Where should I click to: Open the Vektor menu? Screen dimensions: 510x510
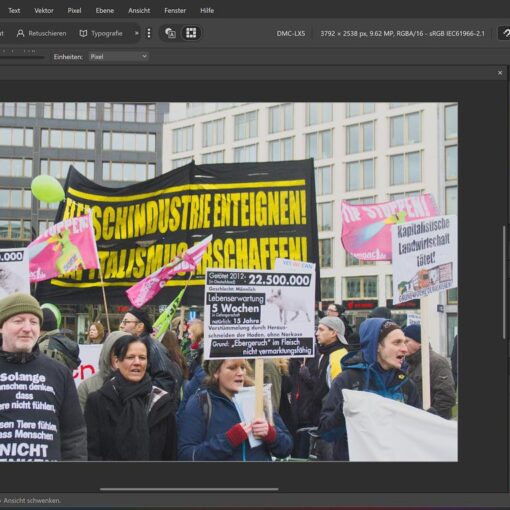[44, 11]
